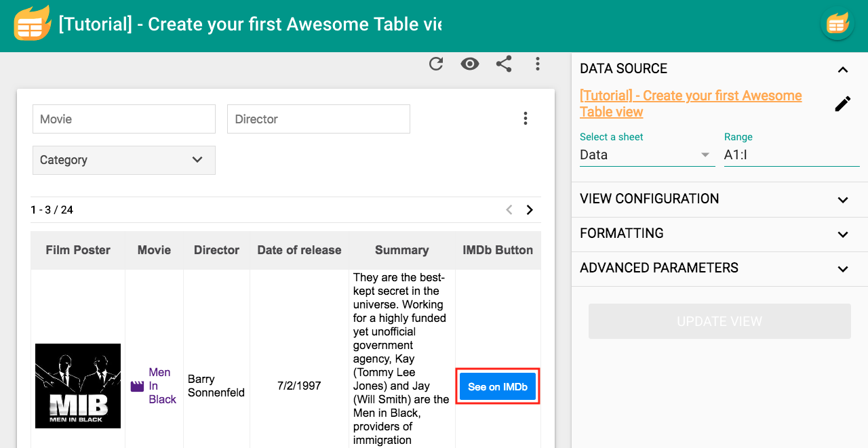
Task: Toggle preview with the eye icon
Action: 470,64
